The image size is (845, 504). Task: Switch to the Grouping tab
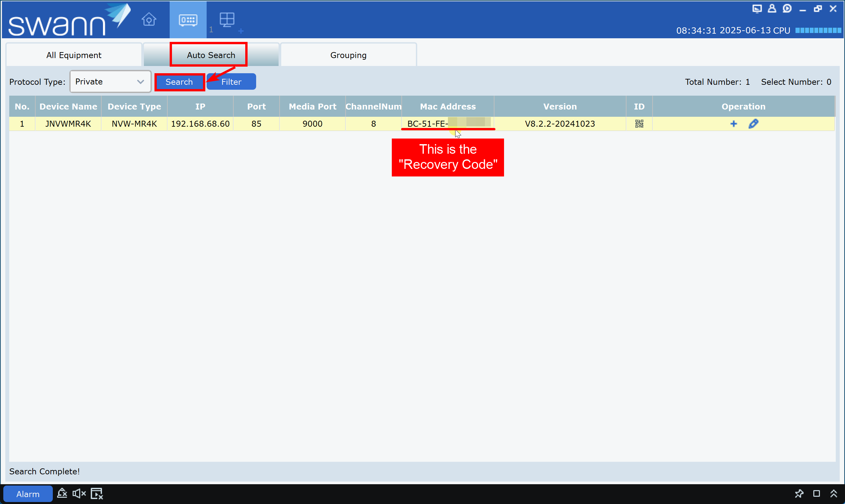pyautogui.click(x=348, y=55)
